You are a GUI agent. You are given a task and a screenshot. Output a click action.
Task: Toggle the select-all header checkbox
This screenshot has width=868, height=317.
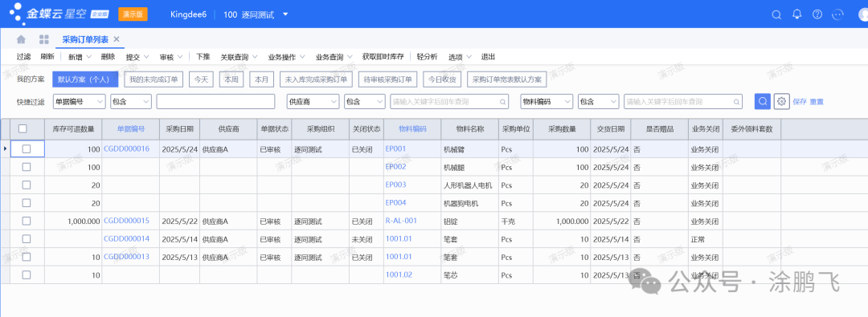23,129
